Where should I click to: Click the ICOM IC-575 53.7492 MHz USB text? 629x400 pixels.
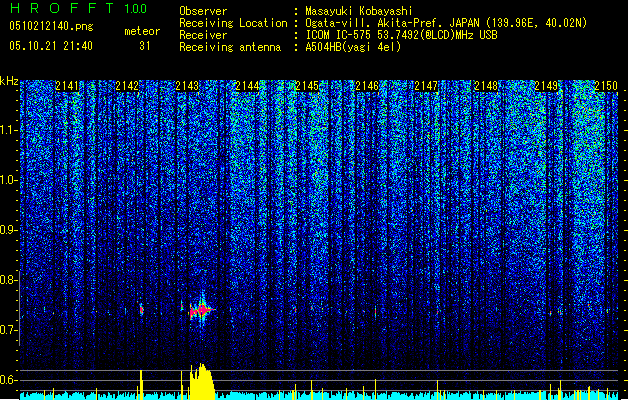point(402,35)
